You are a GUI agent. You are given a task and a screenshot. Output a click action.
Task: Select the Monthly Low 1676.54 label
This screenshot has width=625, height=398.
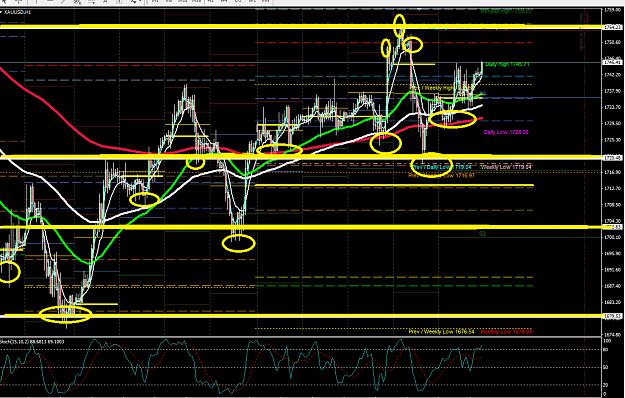pos(506,331)
